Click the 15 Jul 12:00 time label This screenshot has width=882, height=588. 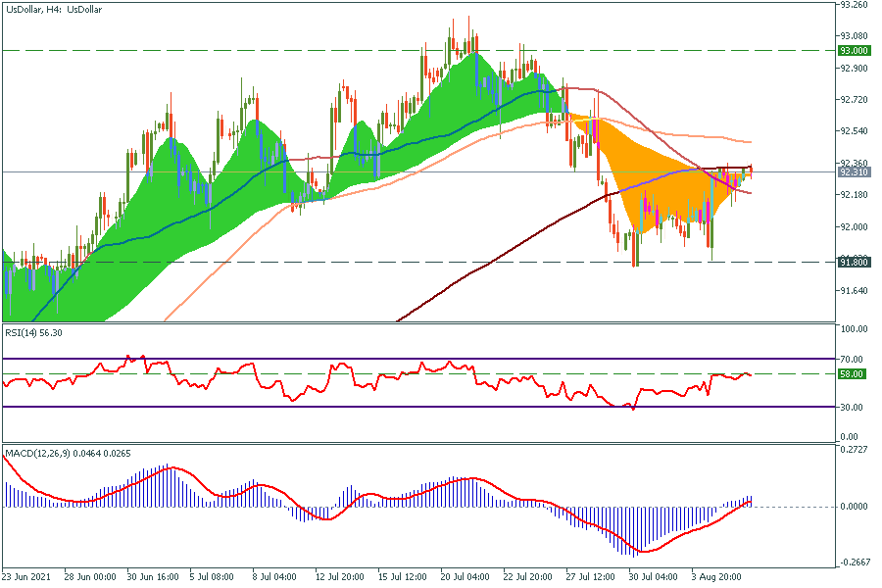pos(405,578)
